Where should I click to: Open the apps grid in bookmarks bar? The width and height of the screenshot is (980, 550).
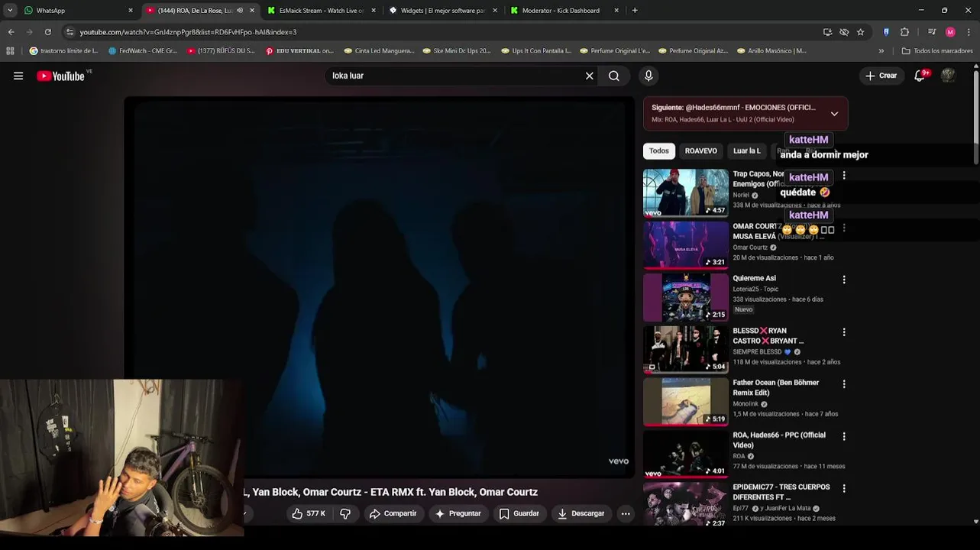[10, 51]
